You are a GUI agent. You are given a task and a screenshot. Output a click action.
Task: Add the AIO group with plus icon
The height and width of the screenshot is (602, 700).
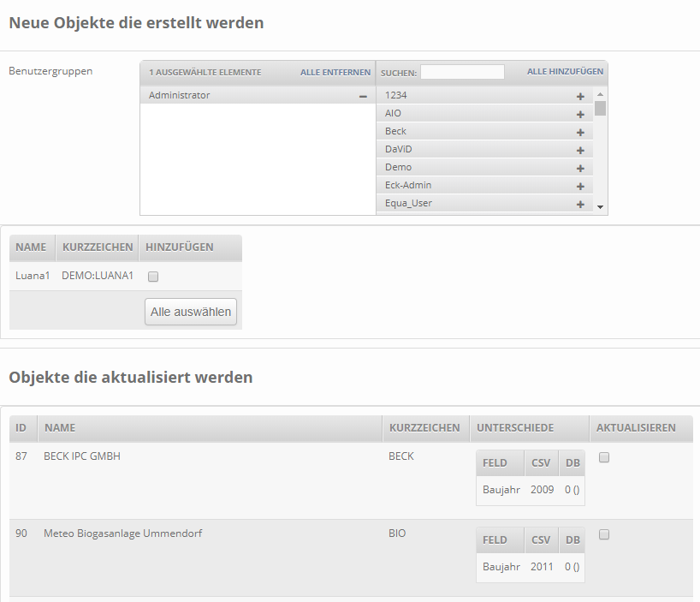[x=580, y=115]
